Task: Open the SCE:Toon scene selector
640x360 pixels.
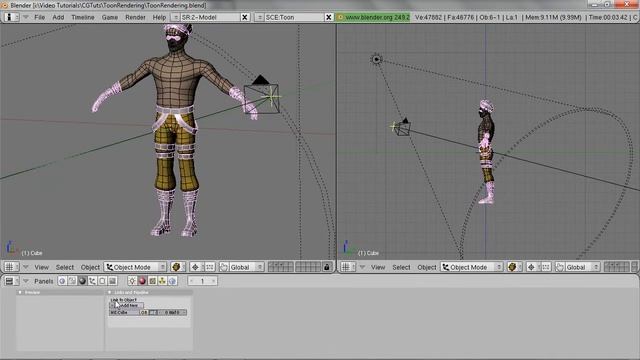Action: [x=259, y=17]
